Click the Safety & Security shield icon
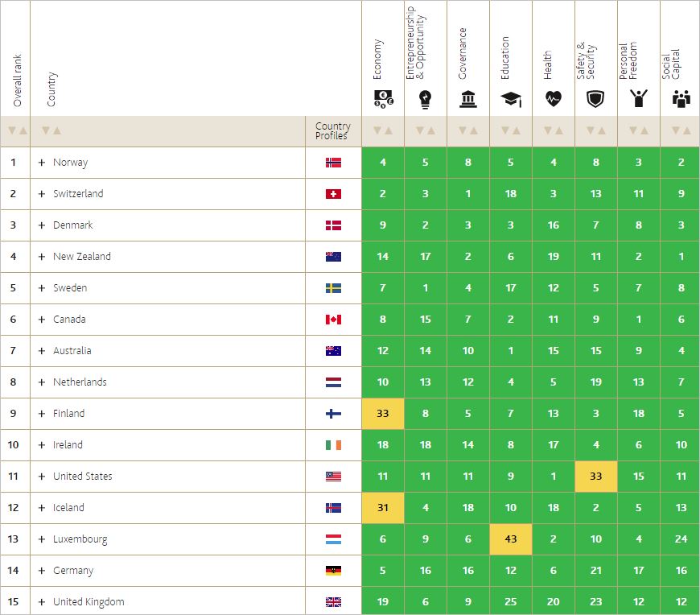The width and height of the screenshot is (700, 615). tap(596, 99)
